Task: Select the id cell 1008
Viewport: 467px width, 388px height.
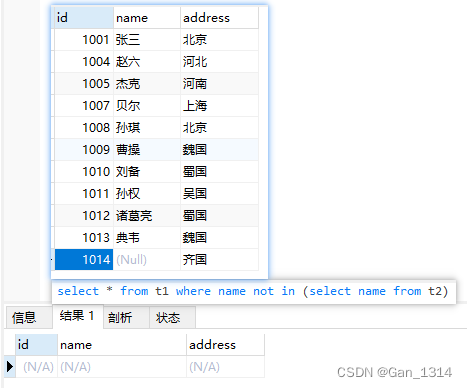Action: pos(84,128)
